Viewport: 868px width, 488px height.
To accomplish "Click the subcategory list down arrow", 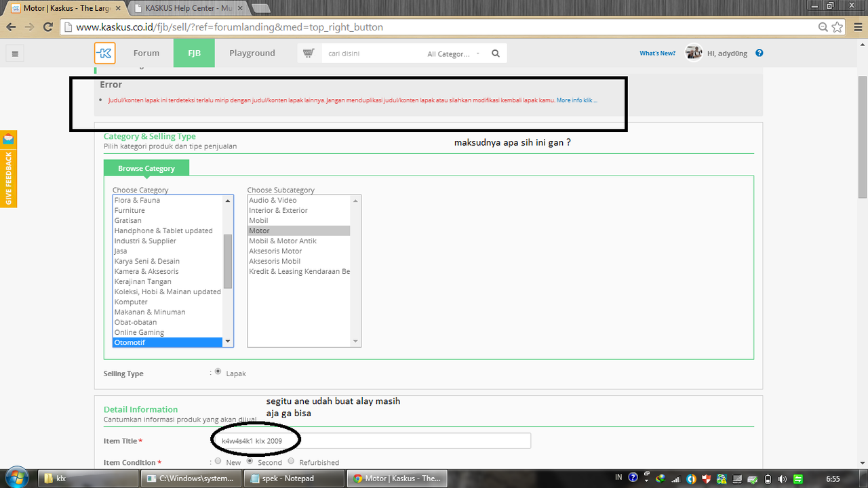I will pos(355,342).
